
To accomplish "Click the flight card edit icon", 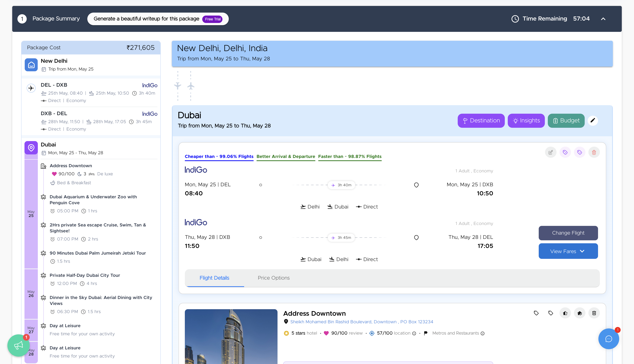I will coord(551,152).
